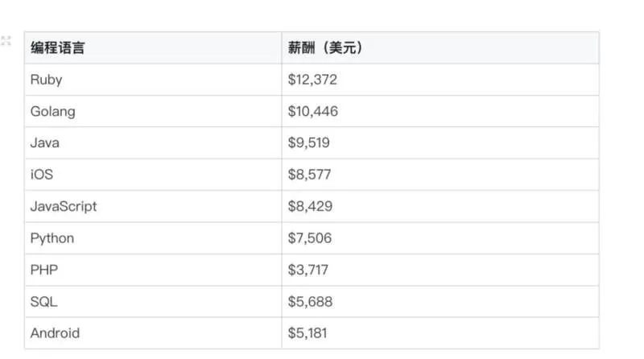This screenshot has width=644, height=359.
Task: Select the 编程语言 header cell
Action: coord(153,47)
